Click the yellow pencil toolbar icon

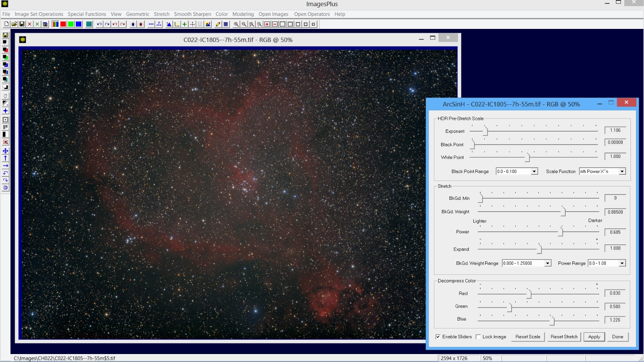[218, 24]
